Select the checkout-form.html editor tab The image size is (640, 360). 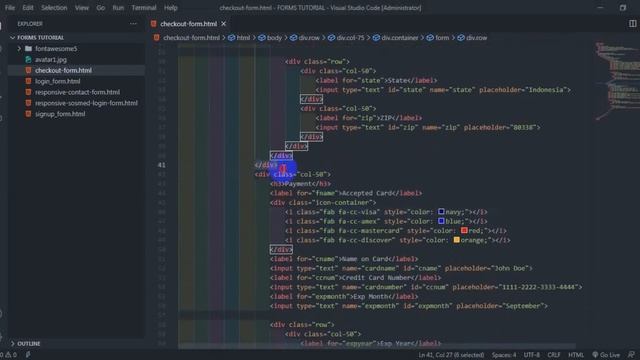tap(188, 24)
